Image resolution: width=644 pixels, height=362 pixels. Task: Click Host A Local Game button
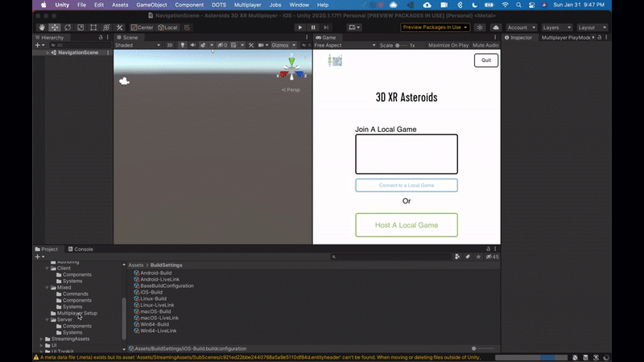pyautogui.click(x=407, y=225)
